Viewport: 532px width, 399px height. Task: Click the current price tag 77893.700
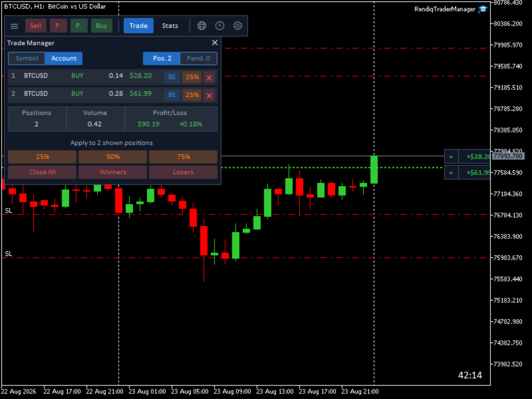[507, 156]
